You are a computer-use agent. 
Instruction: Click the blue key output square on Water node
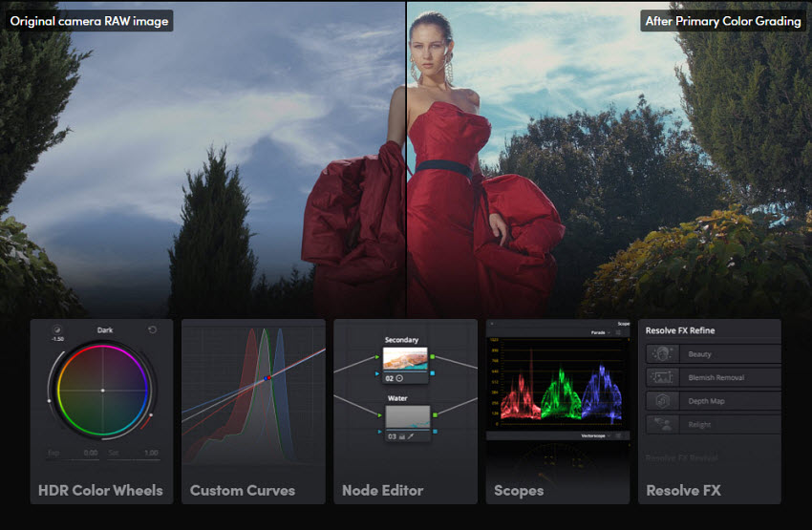(435, 431)
